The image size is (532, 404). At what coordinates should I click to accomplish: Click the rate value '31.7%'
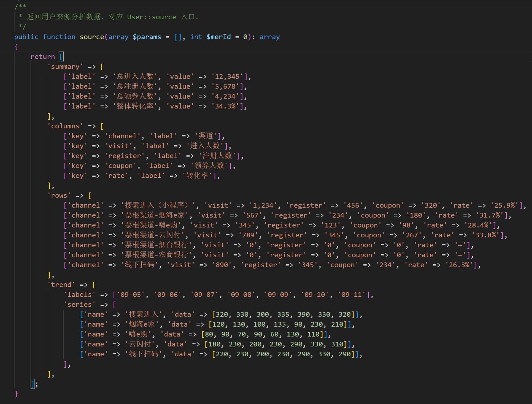490,215
